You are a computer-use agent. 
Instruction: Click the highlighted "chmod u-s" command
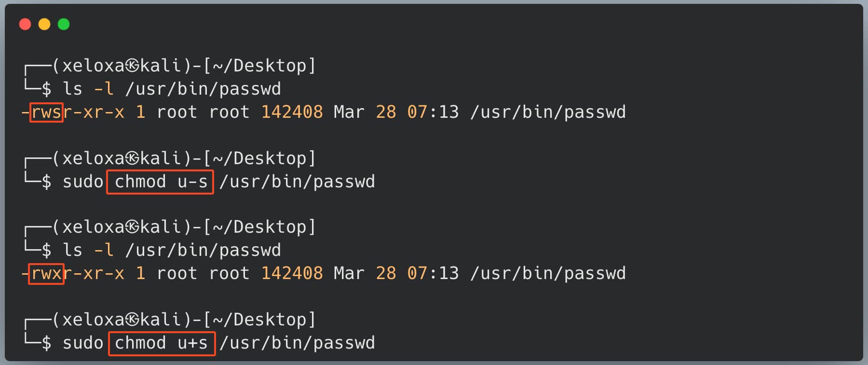pos(160,182)
